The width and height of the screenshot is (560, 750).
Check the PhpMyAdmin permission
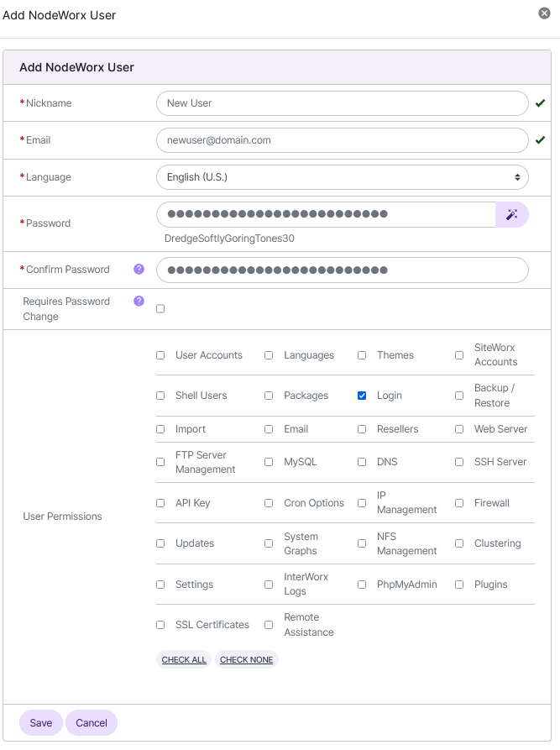point(362,584)
